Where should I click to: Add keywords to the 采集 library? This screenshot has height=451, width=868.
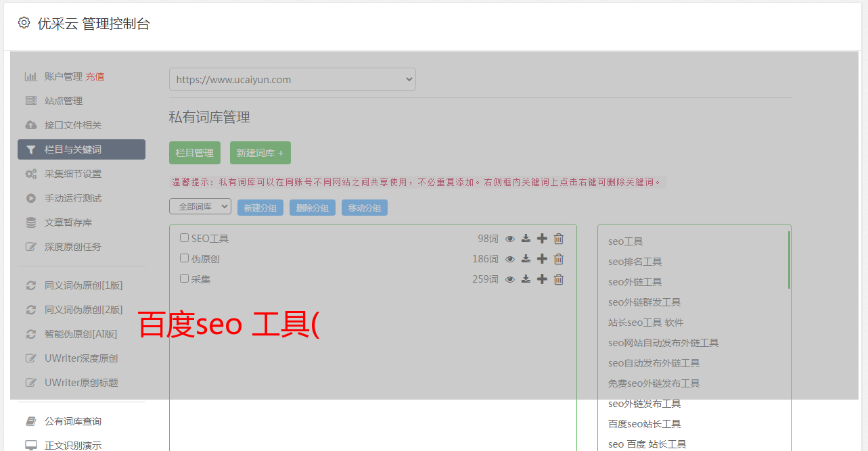coord(542,279)
